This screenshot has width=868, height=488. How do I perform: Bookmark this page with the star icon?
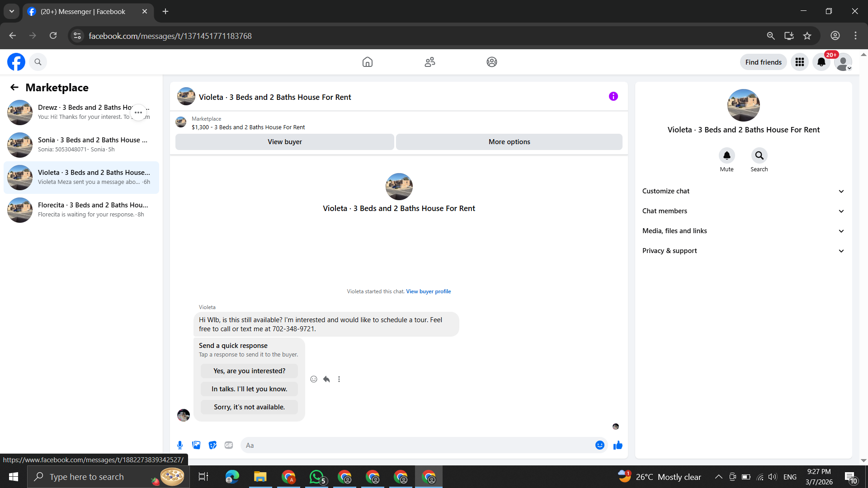coord(807,36)
